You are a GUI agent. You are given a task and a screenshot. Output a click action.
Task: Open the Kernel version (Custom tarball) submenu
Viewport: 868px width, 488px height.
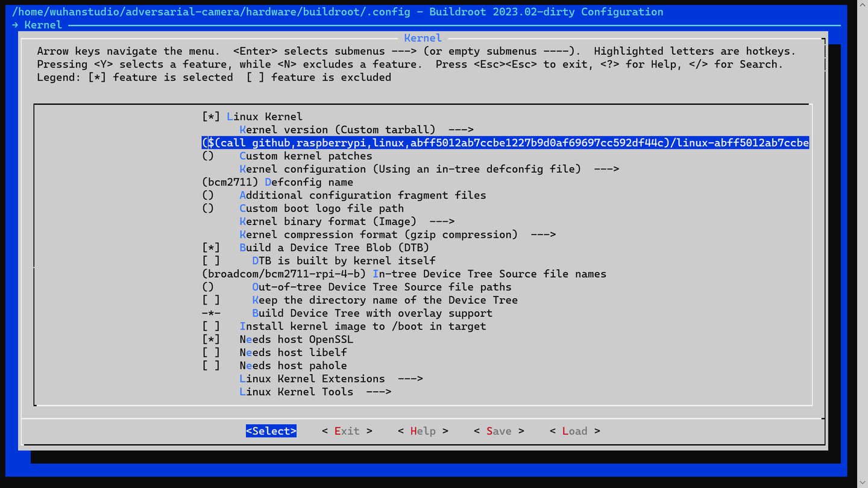coord(357,129)
